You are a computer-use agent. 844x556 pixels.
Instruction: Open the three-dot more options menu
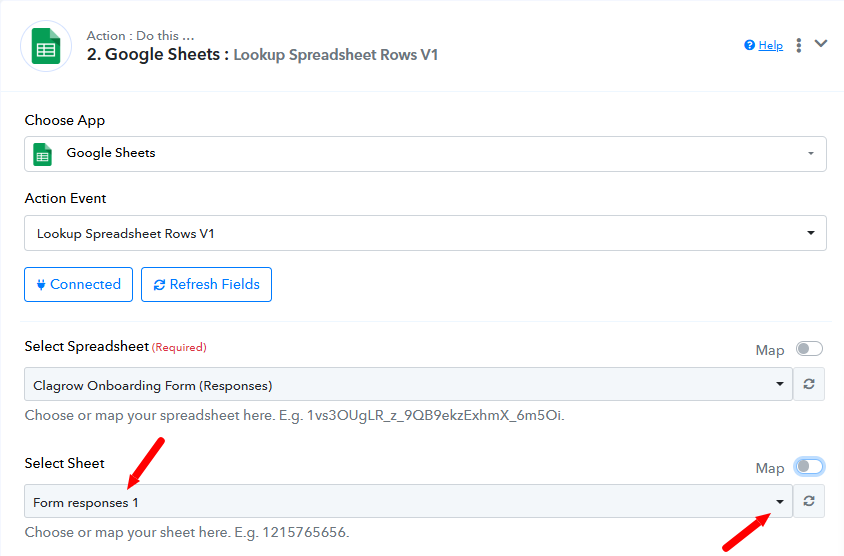tap(799, 45)
